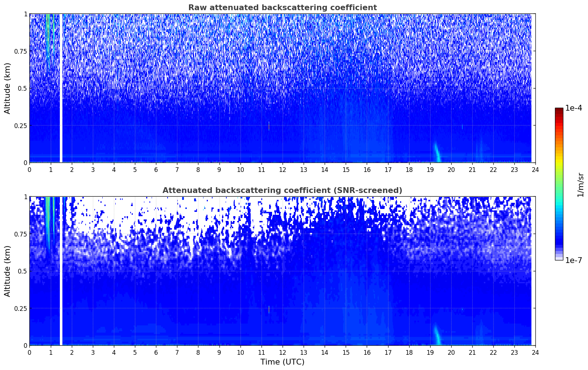The width and height of the screenshot is (588, 370).
Task: Click the white data gap in raw plot
Action: (61, 88)
